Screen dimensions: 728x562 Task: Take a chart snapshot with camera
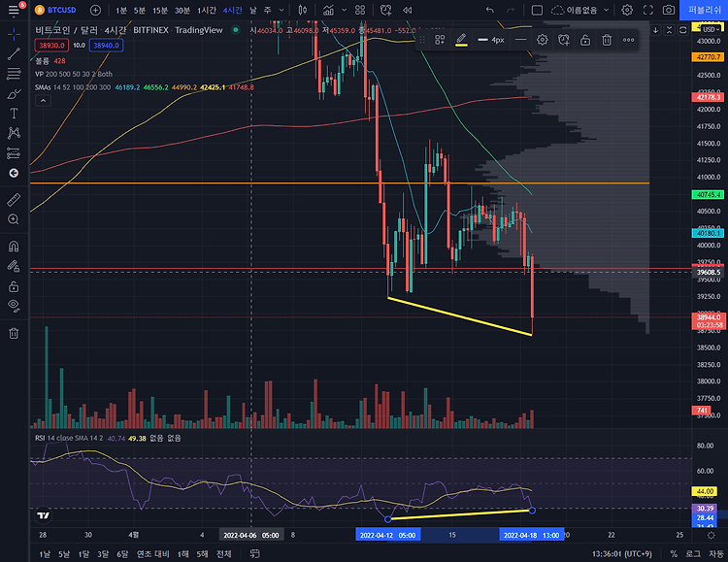[x=669, y=10]
